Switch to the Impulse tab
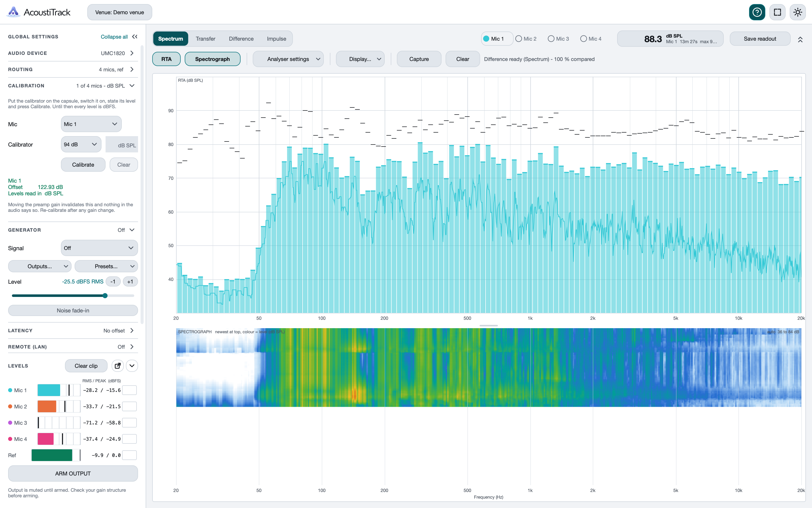812x508 pixels. point(277,39)
